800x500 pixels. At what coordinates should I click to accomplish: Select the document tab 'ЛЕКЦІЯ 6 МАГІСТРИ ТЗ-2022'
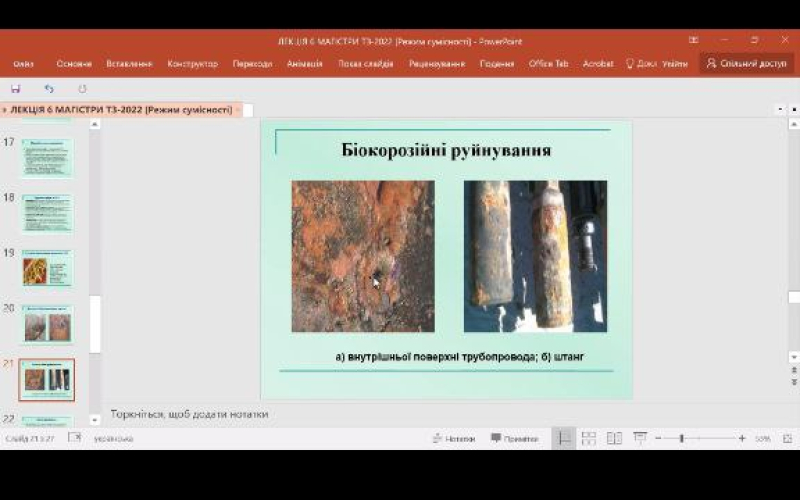(121, 110)
